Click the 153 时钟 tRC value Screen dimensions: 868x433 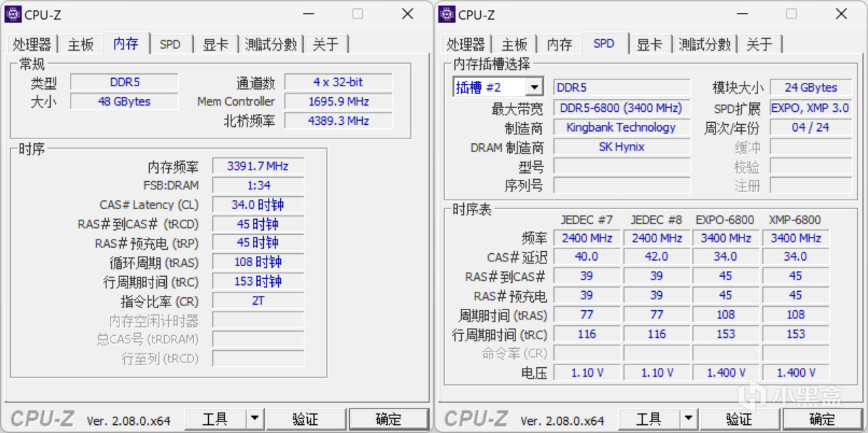pyautogui.click(x=258, y=282)
